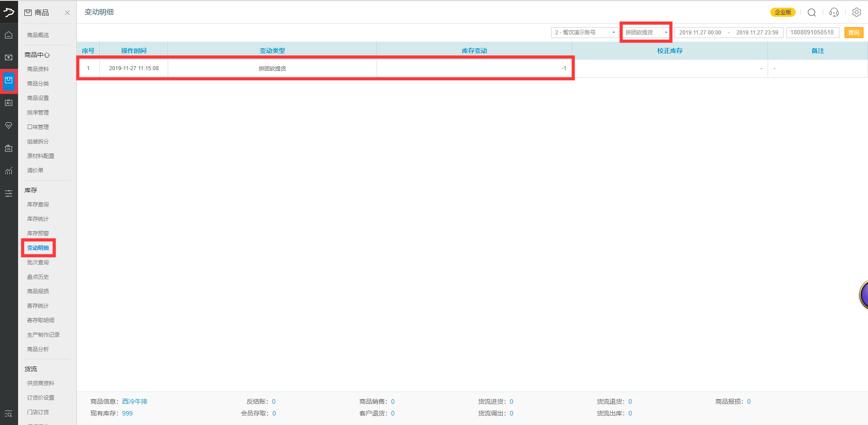Image resolution: width=868 pixels, height=425 pixels.
Task: Open 库存查询 in the side menu
Action: [38, 205]
